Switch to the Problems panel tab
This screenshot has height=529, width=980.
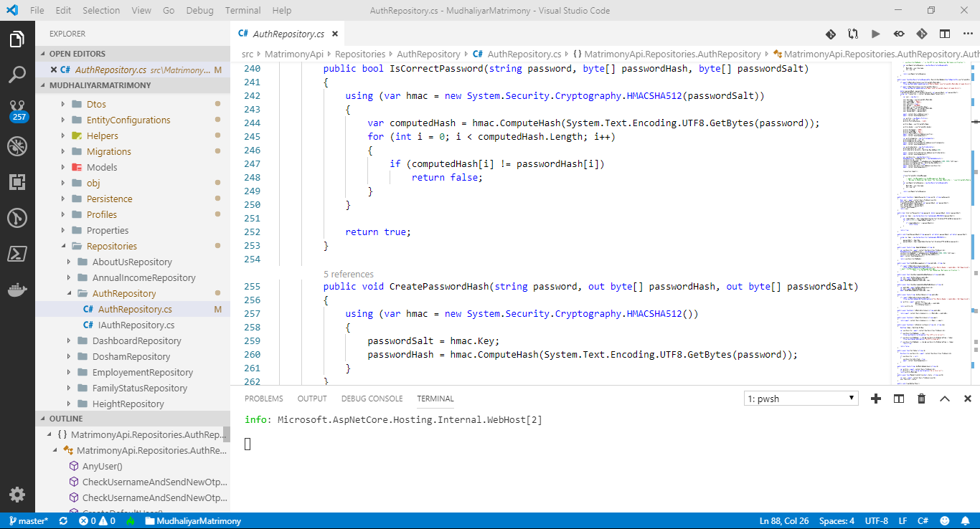coord(264,399)
